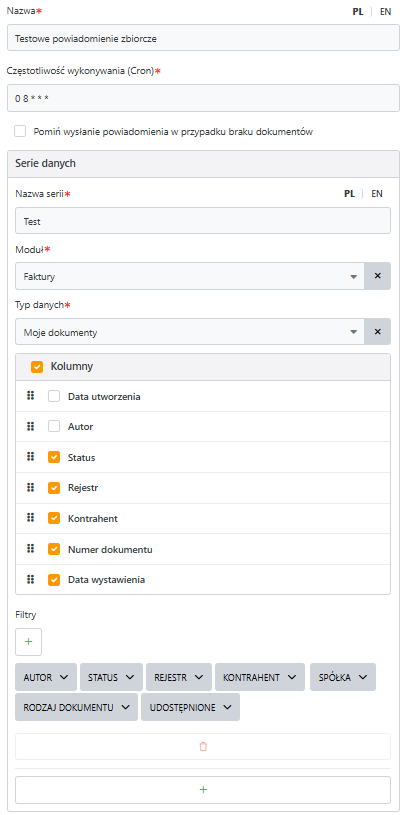402x815 pixels.
Task: Enable skipping notification when no documents
Action: click(x=20, y=132)
